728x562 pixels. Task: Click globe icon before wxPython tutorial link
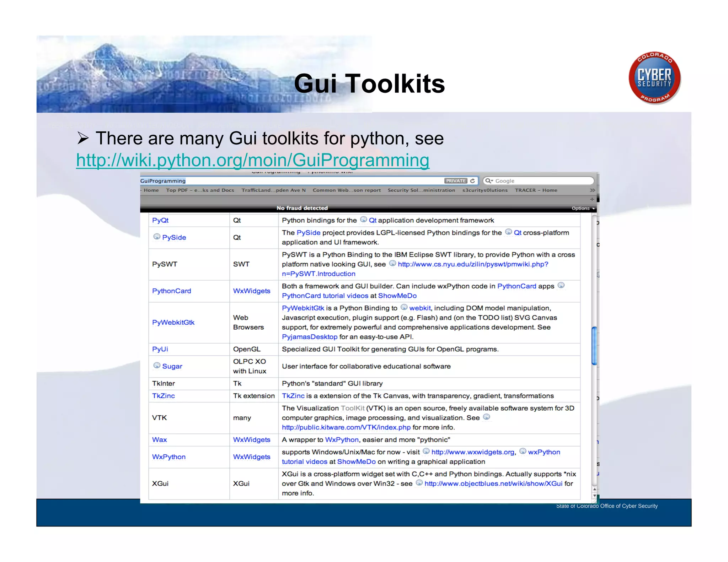523,452
